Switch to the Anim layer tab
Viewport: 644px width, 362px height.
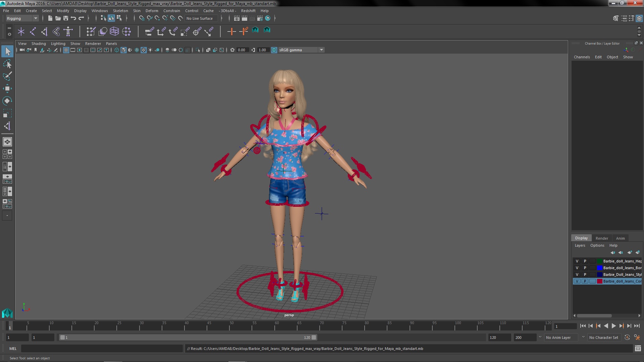pos(620,238)
